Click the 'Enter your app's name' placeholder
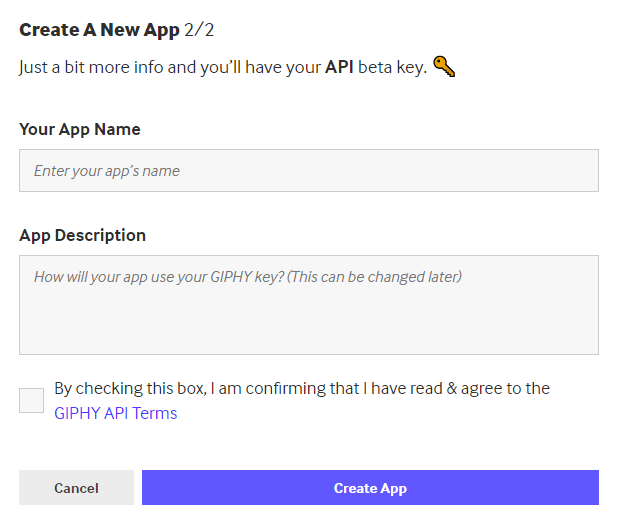The image size is (617, 528). click(x=107, y=171)
